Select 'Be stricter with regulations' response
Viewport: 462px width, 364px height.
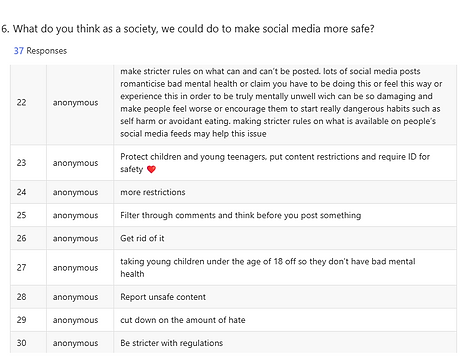coord(171,343)
